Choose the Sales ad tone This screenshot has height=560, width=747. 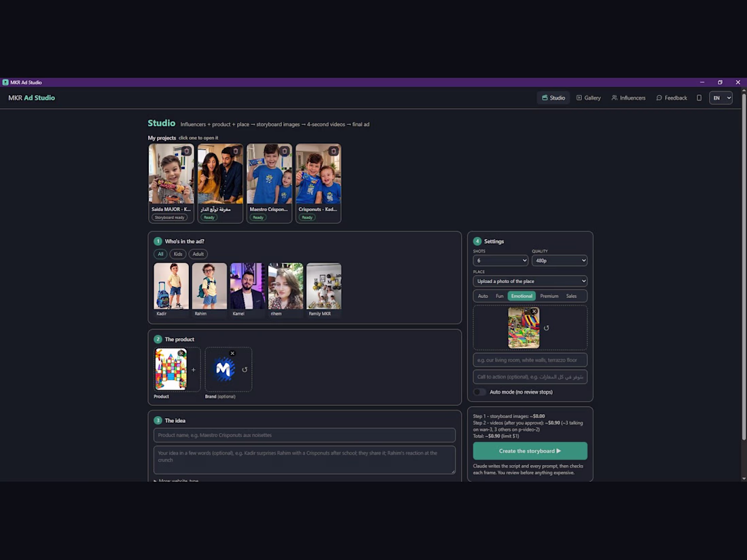pyautogui.click(x=571, y=296)
